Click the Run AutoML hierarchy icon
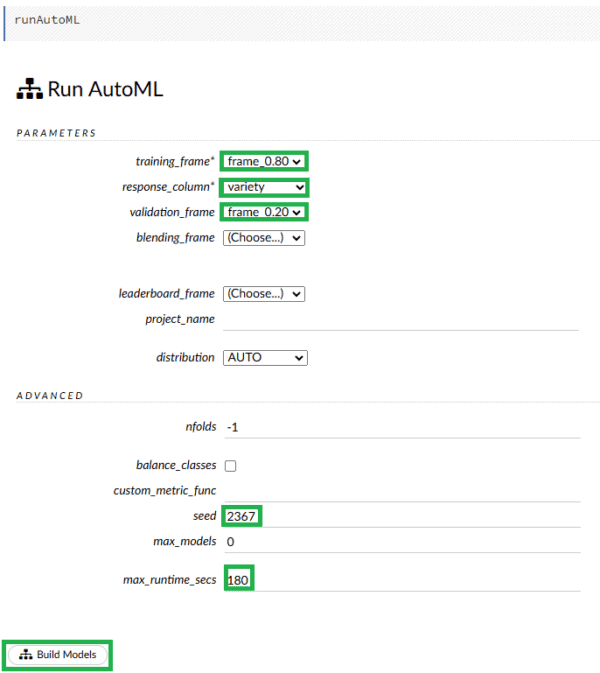The image size is (600, 673). [30, 90]
